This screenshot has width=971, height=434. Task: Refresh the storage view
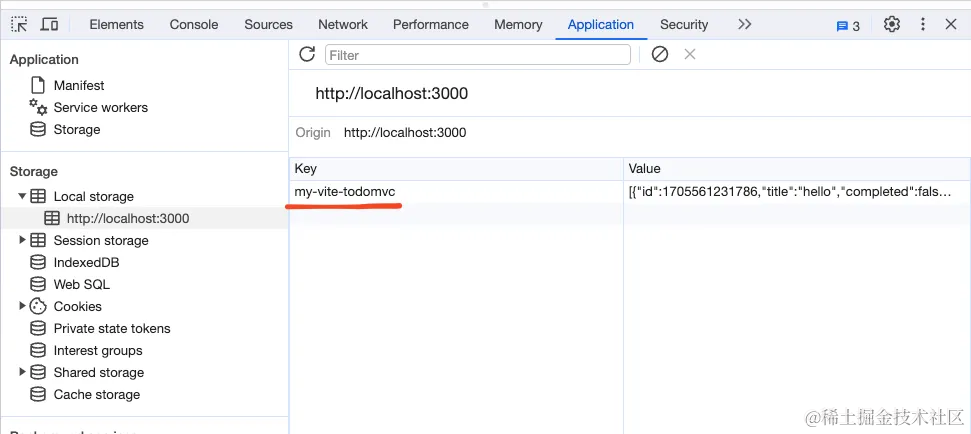point(307,54)
